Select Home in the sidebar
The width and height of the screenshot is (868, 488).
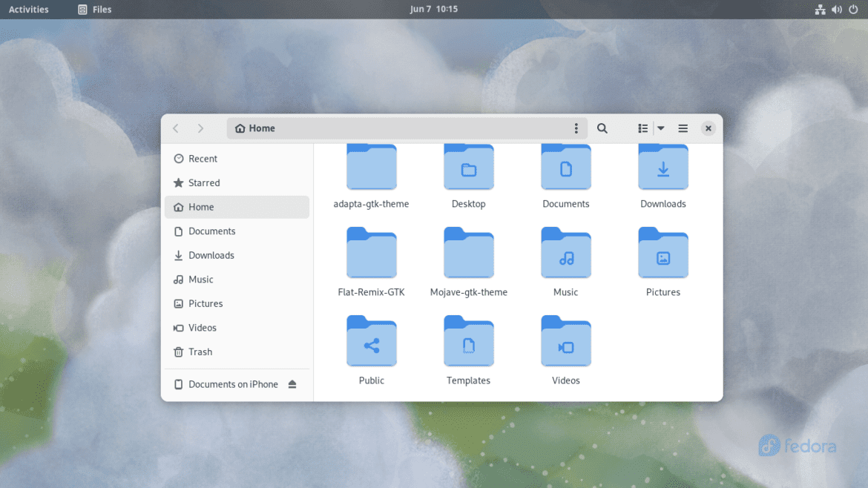click(x=202, y=206)
